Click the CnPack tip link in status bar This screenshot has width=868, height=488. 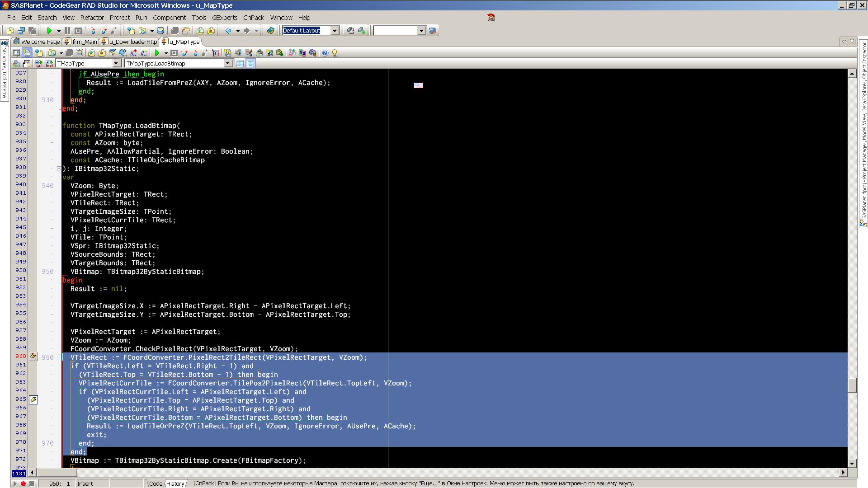click(x=413, y=483)
